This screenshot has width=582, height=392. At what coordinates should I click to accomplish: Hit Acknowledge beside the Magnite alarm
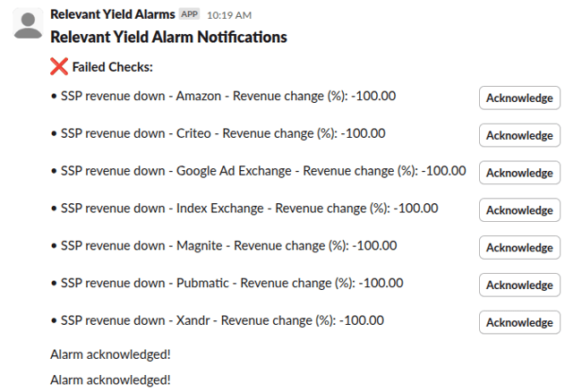(519, 248)
